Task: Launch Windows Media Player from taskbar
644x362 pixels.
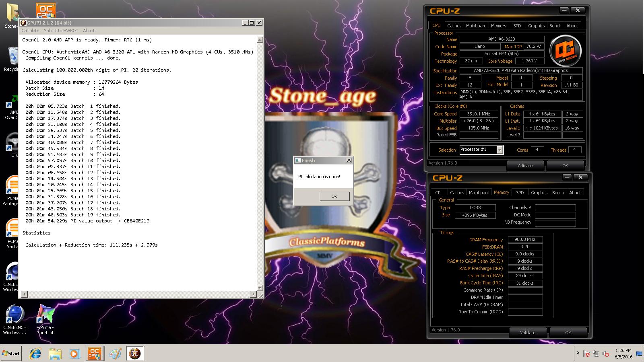Action: tap(74, 354)
